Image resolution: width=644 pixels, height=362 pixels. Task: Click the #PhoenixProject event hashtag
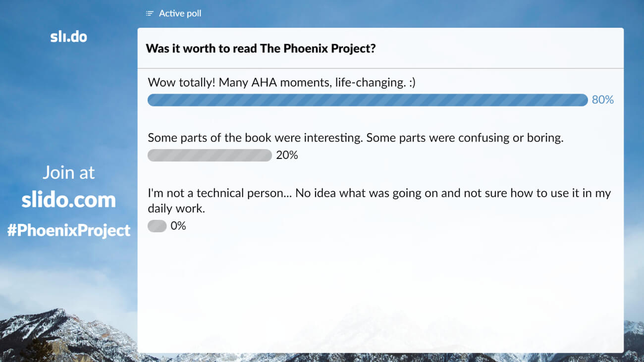(68, 230)
